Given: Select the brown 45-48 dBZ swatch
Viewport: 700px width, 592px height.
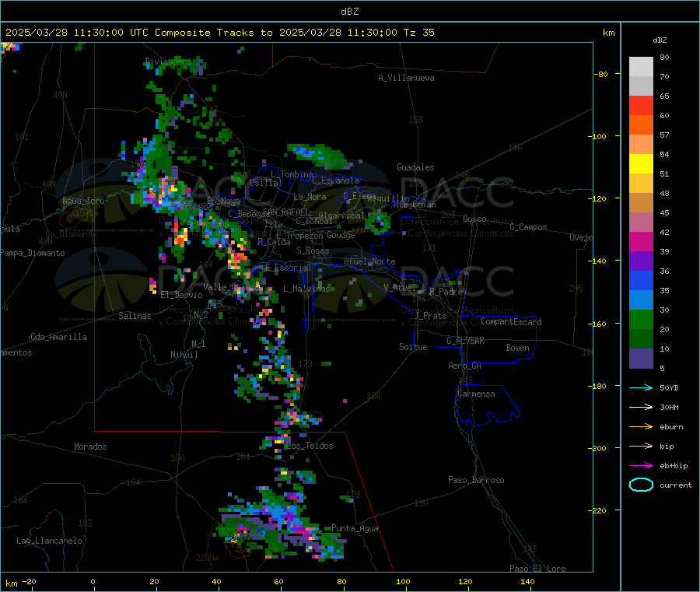Looking at the screenshot, I should point(641,203).
